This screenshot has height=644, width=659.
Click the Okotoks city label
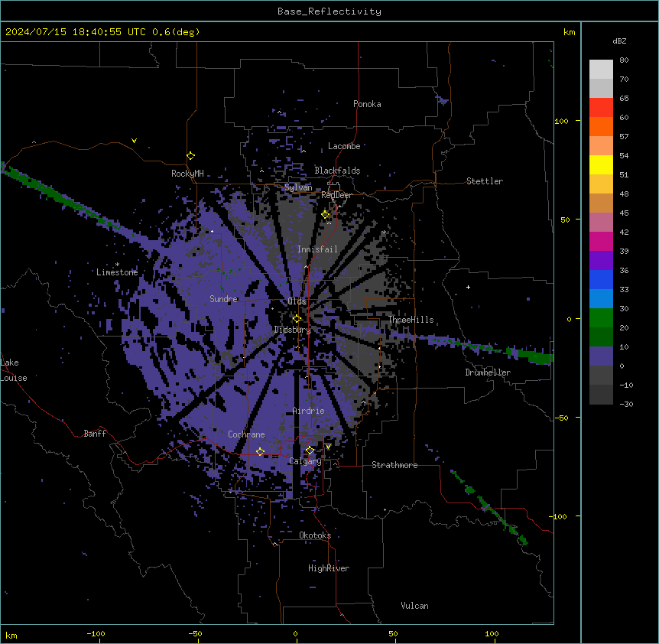tap(315, 535)
